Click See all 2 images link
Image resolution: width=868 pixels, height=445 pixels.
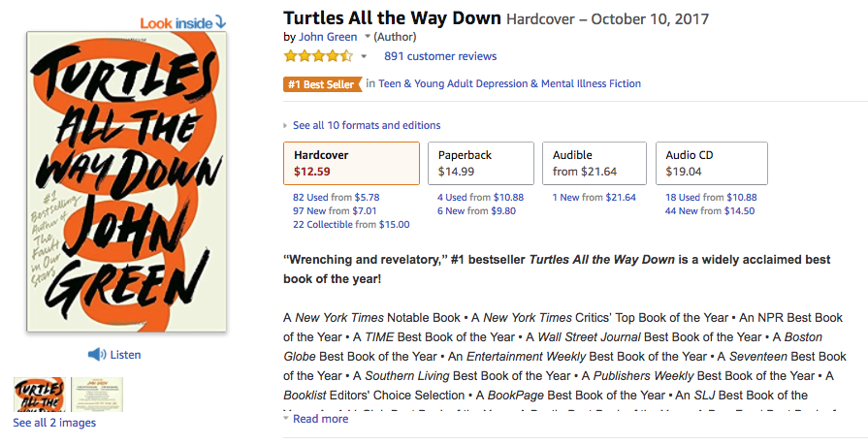(54, 423)
